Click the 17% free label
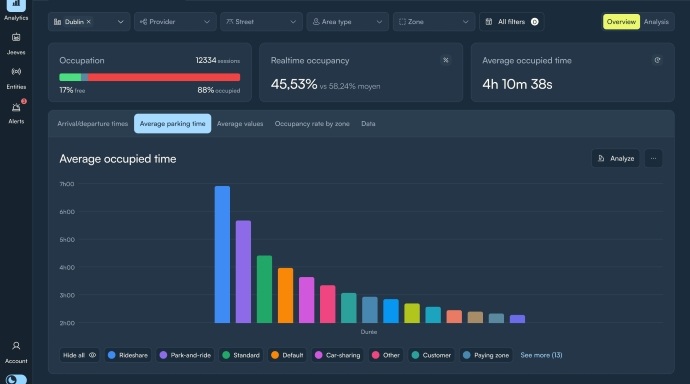690x384 pixels. click(x=72, y=90)
